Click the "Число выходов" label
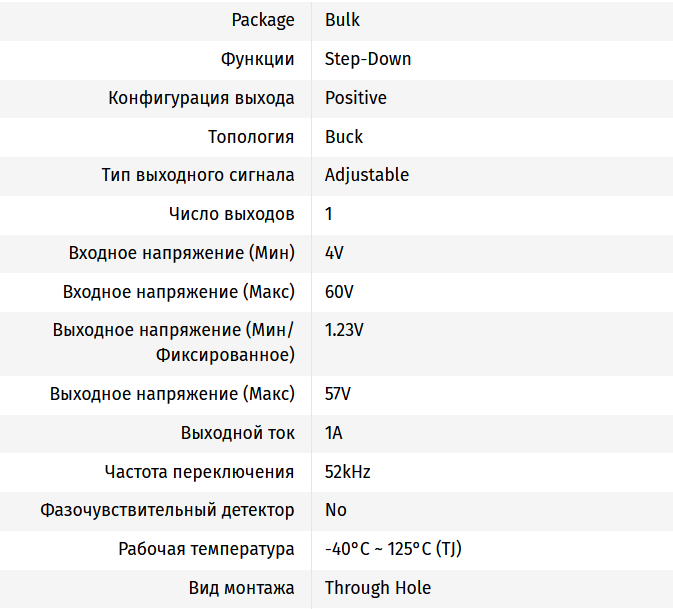673x609 pixels. (232, 214)
